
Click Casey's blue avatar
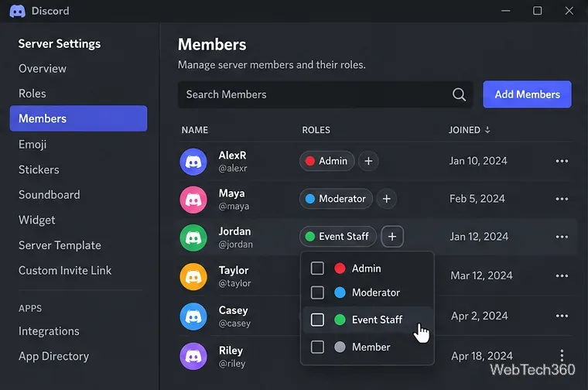coord(193,316)
